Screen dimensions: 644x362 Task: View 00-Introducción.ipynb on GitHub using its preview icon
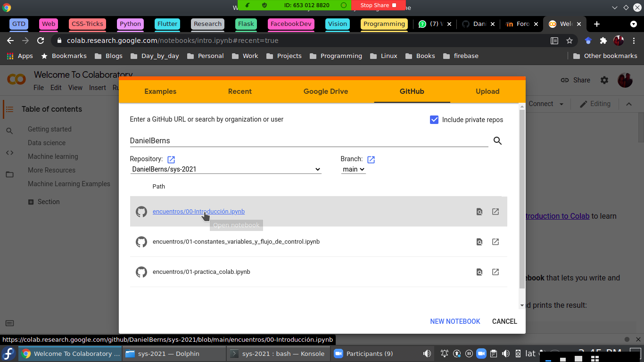pyautogui.click(x=479, y=212)
